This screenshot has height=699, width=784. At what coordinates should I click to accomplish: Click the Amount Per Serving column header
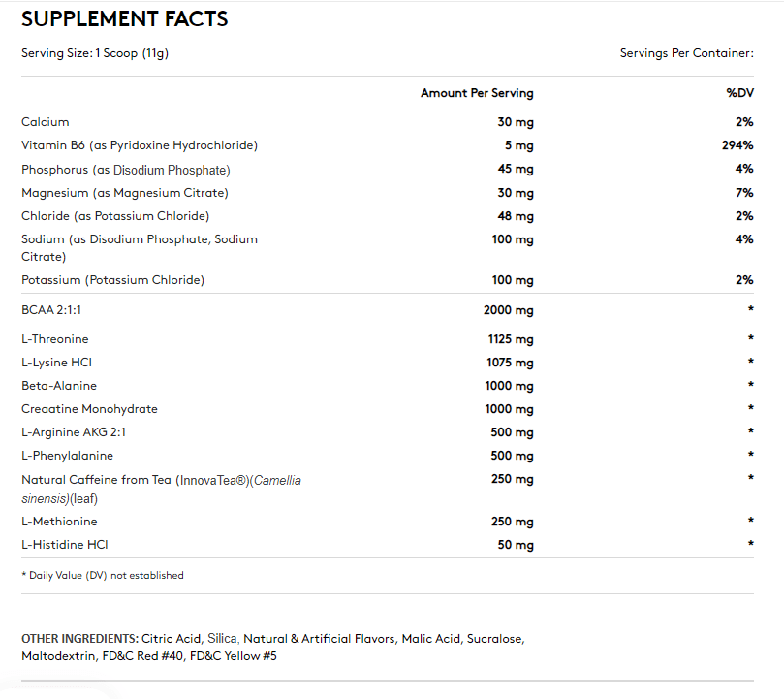(477, 92)
